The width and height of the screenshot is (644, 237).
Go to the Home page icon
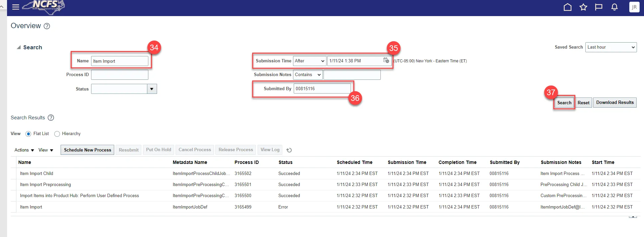[x=567, y=7]
